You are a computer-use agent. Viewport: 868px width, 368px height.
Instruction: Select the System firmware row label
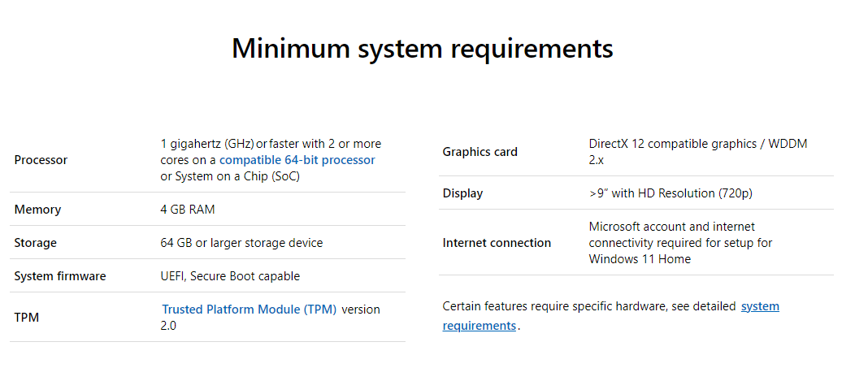tap(60, 276)
